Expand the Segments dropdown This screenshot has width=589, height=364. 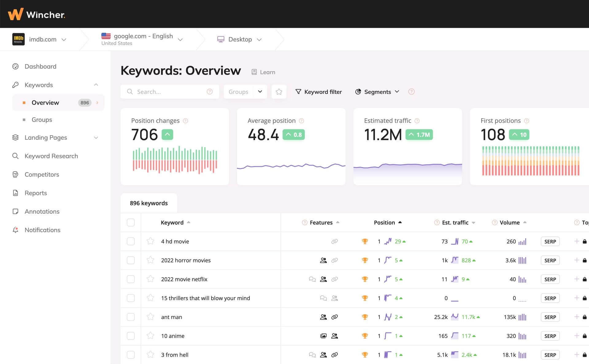pyautogui.click(x=377, y=92)
